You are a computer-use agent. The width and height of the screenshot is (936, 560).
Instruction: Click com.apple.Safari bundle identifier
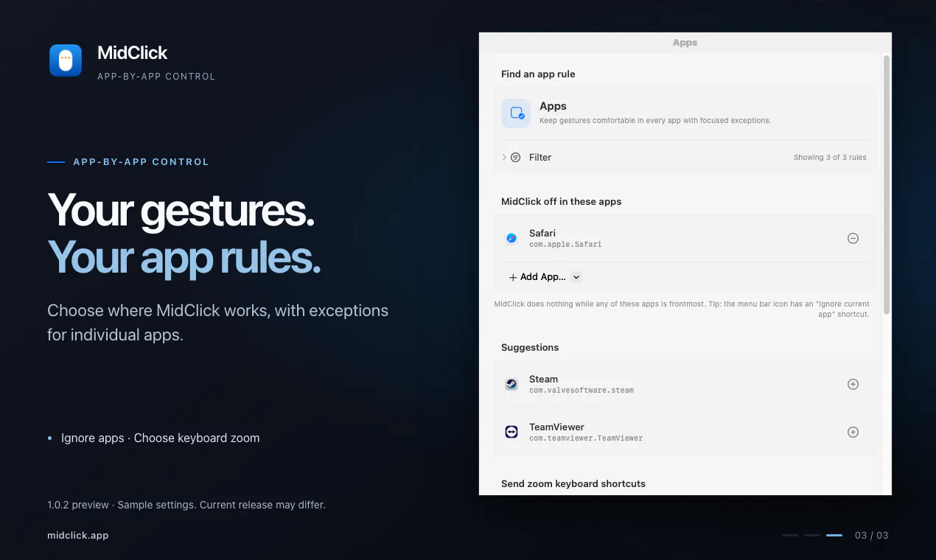565,244
